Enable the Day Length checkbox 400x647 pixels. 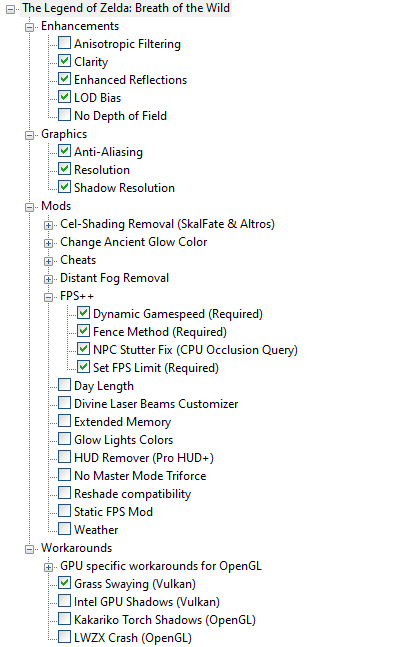pyautogui.click(x=64, y=385)
